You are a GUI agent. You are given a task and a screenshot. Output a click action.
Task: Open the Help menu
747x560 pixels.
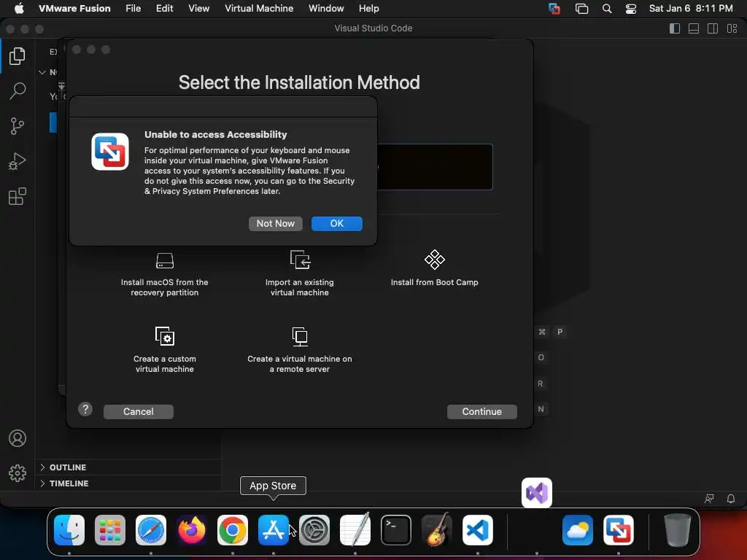pyautogui.click(x=368, y=9)
